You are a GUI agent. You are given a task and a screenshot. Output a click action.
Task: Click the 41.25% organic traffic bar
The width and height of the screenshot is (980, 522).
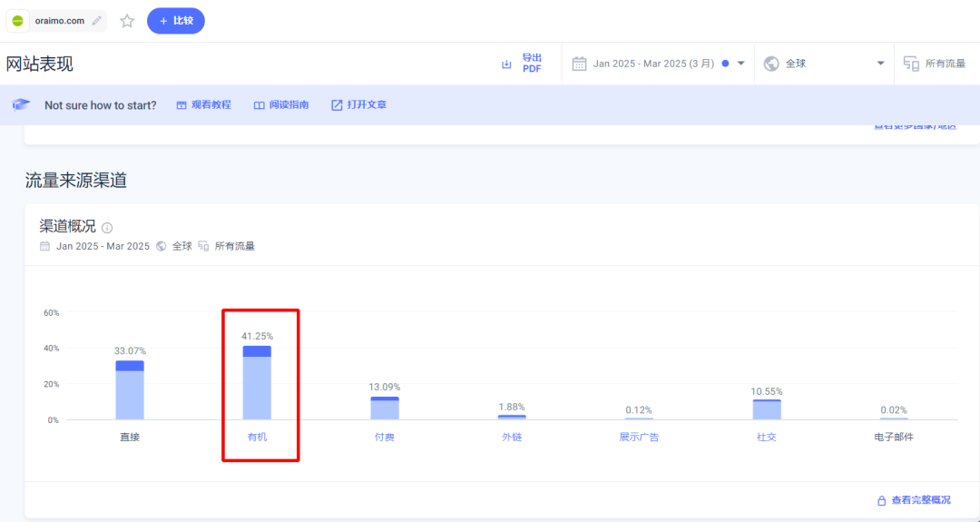pyautogui.click(x=258, y=382)
